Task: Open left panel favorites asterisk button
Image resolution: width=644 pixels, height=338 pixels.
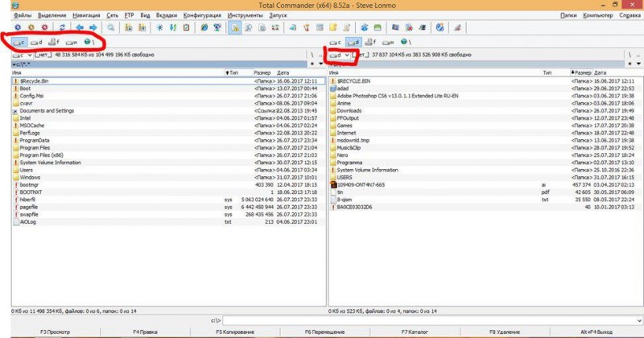Action: [x=312, y=64]
